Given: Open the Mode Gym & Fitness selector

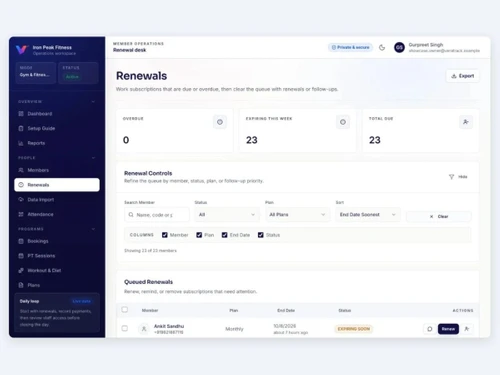Looking at the screenshot, I should tap(36, 72).
